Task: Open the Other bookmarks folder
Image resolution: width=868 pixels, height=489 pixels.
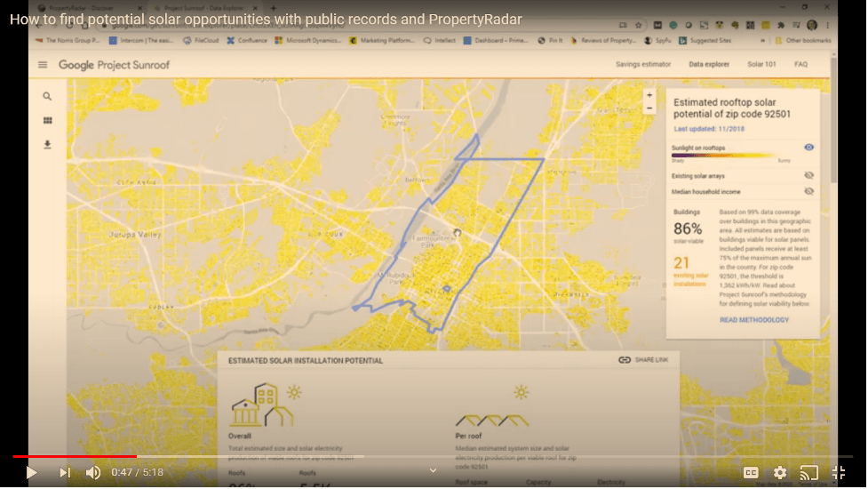Action: tap(802, 40)
